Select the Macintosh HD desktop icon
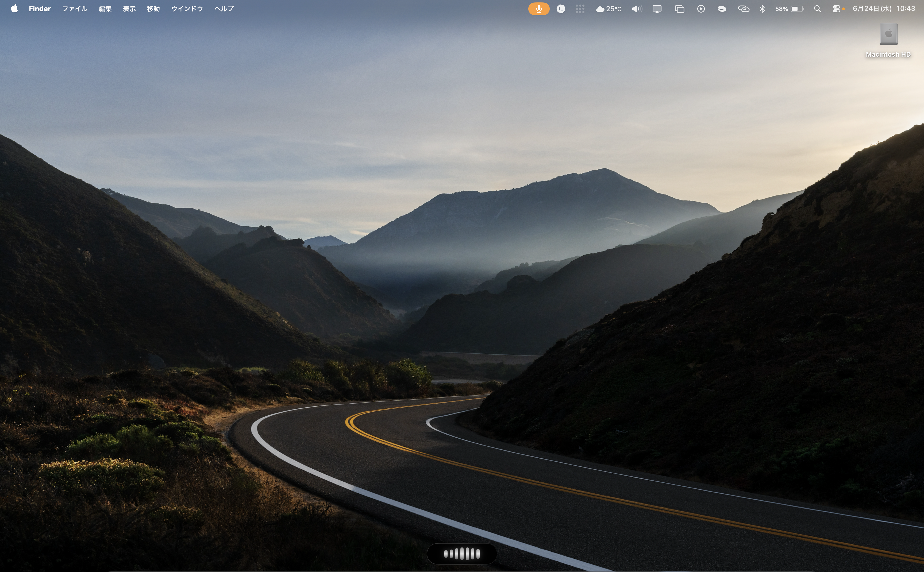Image resolution: width=924 pixels, height=572 pixels. (888, 40)
